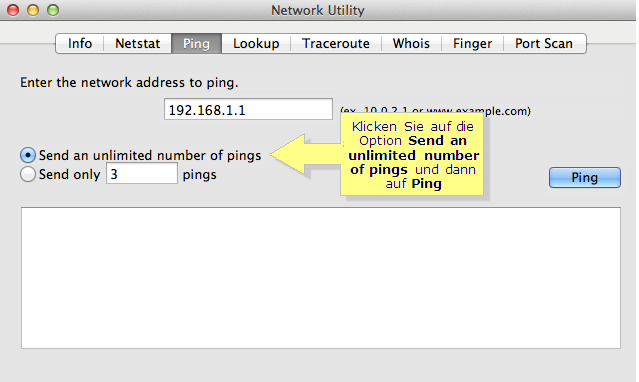Image resolution: width=639 pixels, height=382 pixels.
Task: Click 'Enter the network address to ping.' text
Action: click(129, 83)
